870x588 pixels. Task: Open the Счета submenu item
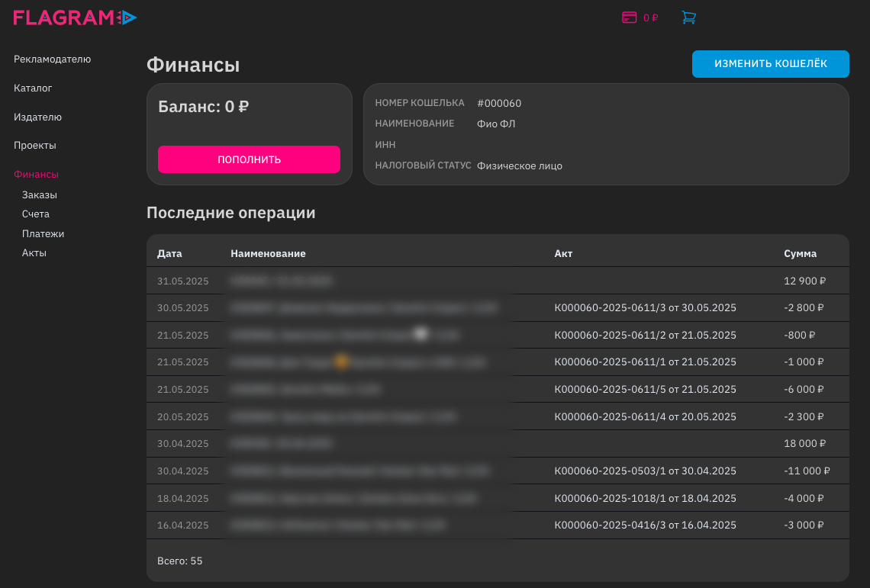[36, 214]
